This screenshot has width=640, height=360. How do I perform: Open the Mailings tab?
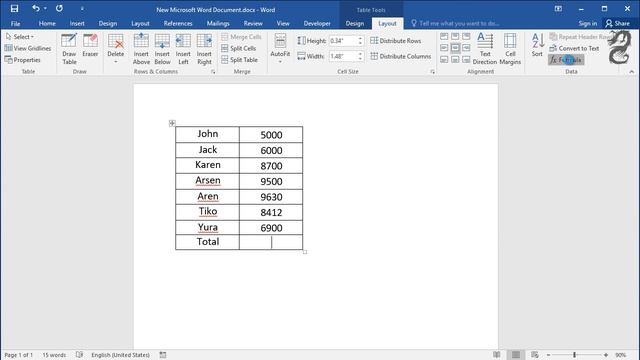pyautogui.click(x=218, y=23)
